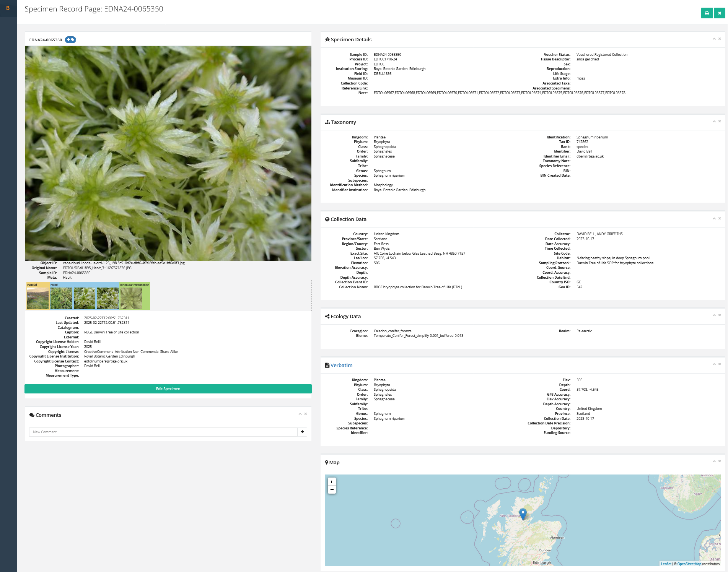
Task: Click the Caption RBGE Darwin Tree of Life collection
Action: click(x=111, y=332)
